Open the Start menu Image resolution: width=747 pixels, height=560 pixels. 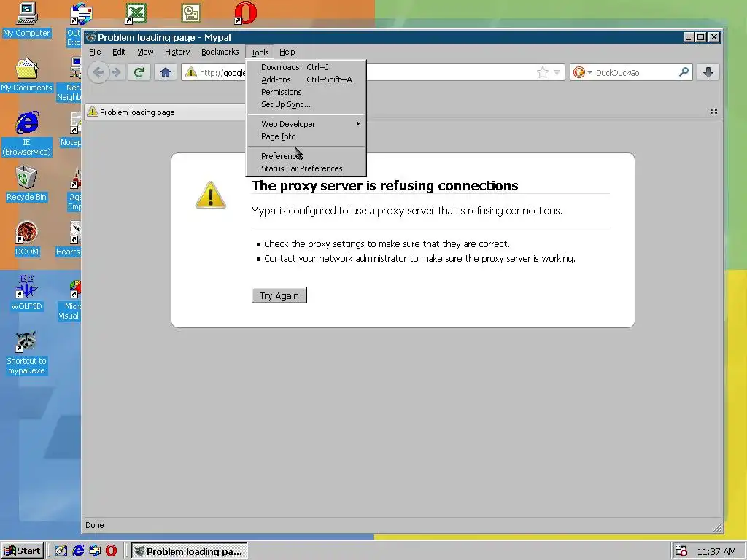(23, 551)
